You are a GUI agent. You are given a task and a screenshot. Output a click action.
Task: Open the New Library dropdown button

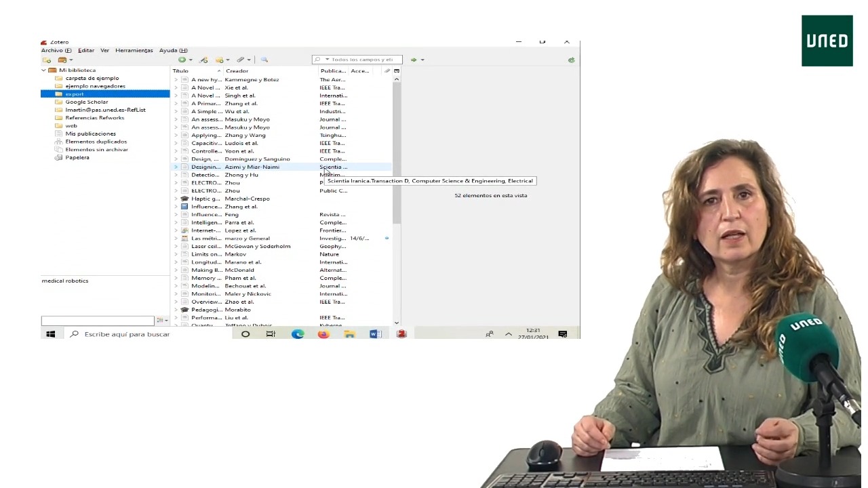point(64,60)
